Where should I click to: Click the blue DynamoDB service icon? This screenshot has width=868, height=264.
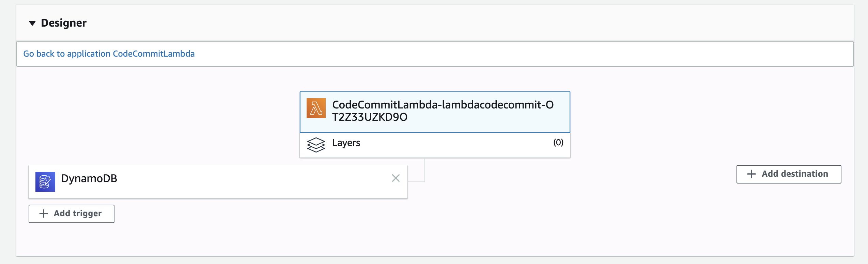(x=45, y=182)
